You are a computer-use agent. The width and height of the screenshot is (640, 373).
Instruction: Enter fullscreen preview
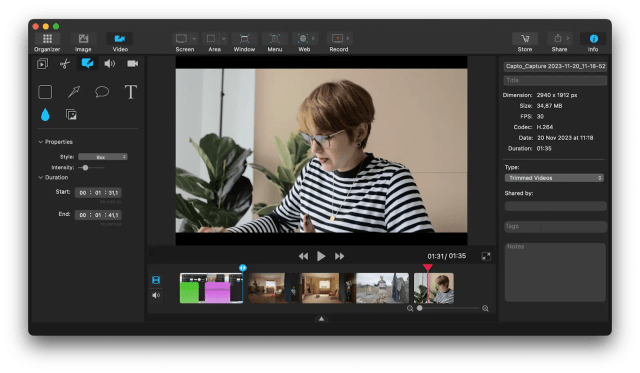[x=486, y=256]
